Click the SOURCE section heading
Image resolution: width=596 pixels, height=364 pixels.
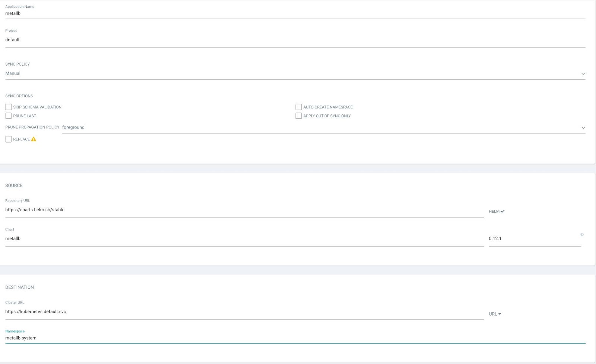click(14, 186)
